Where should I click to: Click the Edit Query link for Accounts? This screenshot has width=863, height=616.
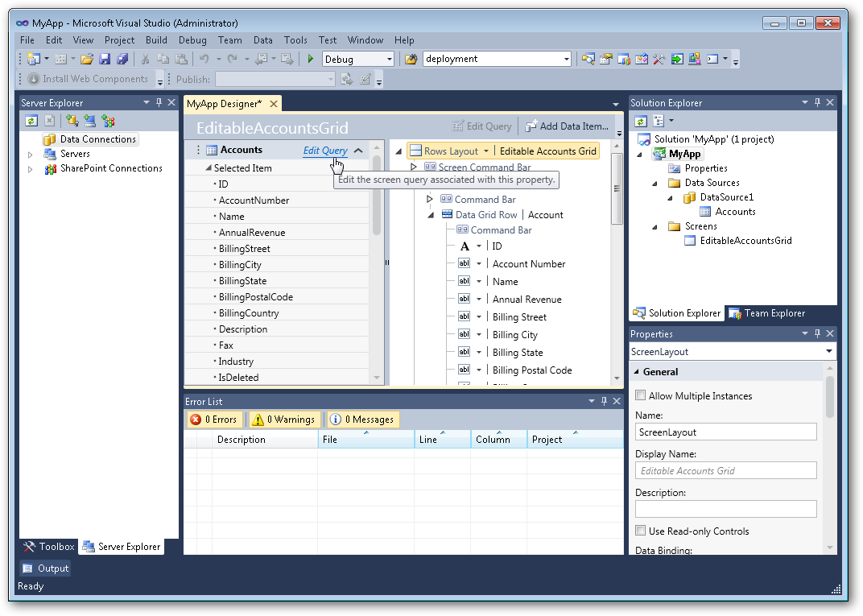(327, 150)
